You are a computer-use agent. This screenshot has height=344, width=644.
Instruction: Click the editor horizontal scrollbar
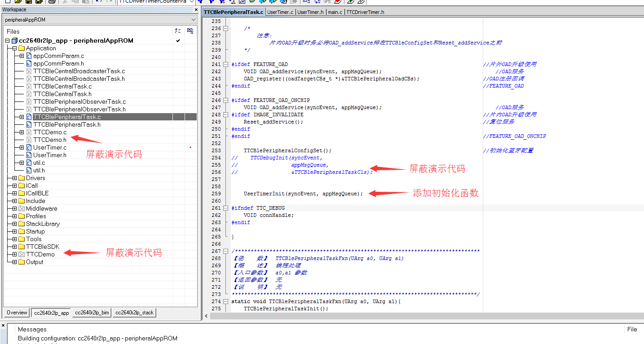click(x=422, y=316)
